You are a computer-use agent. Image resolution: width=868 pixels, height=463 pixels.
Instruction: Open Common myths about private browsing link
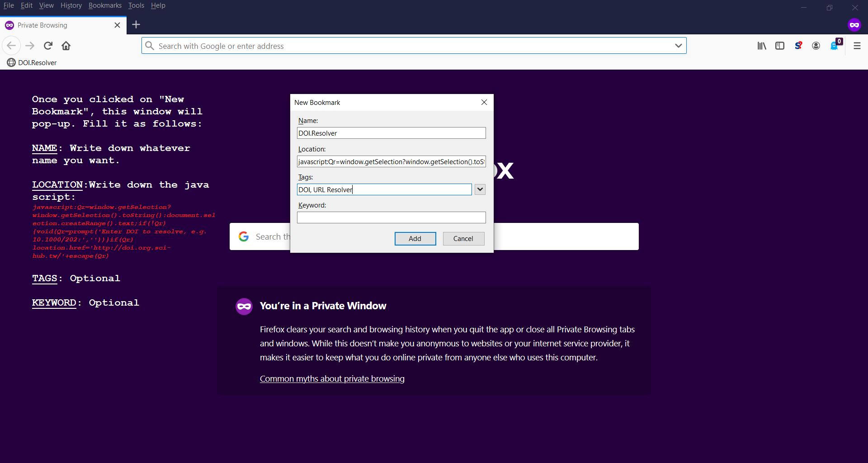332,379
